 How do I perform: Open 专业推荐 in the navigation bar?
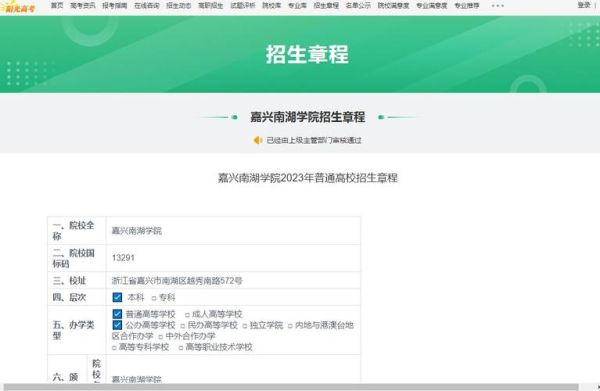point(467,5)
